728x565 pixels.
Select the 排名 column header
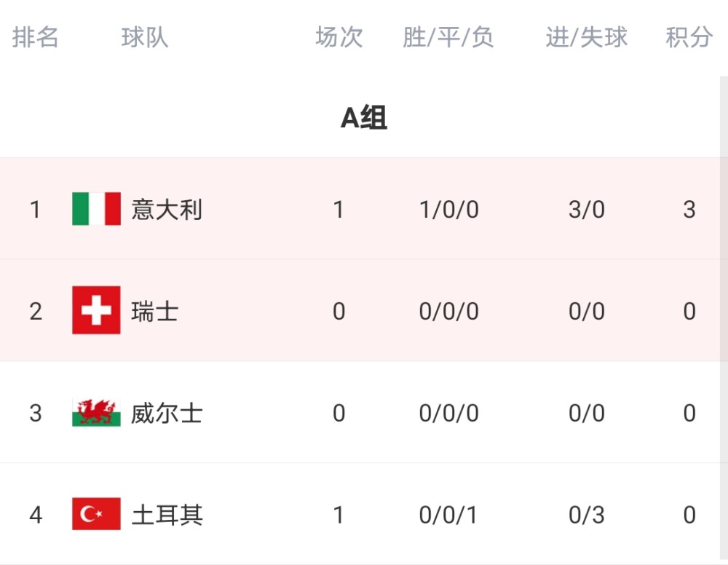(35, 37)
